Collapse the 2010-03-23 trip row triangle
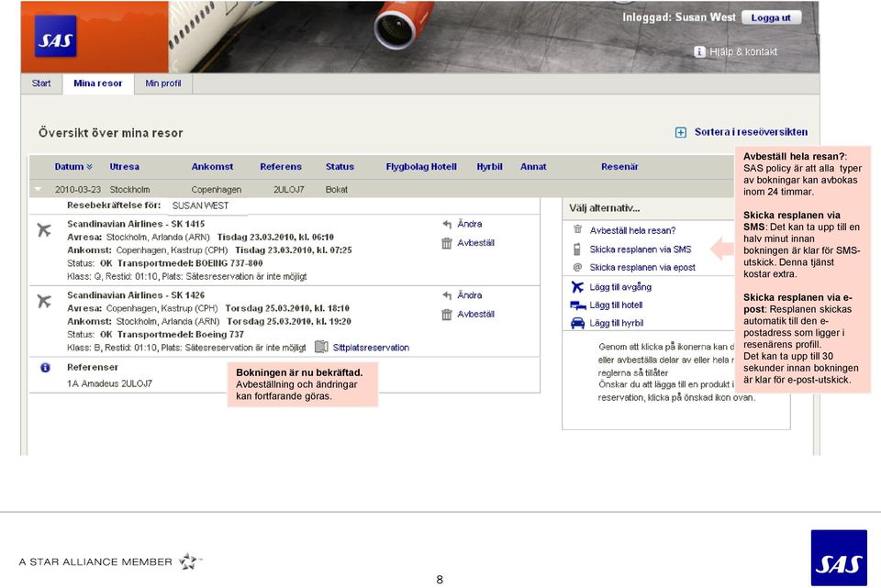The width and height of the screenshot is (881, 588). [x=38, y=189]
